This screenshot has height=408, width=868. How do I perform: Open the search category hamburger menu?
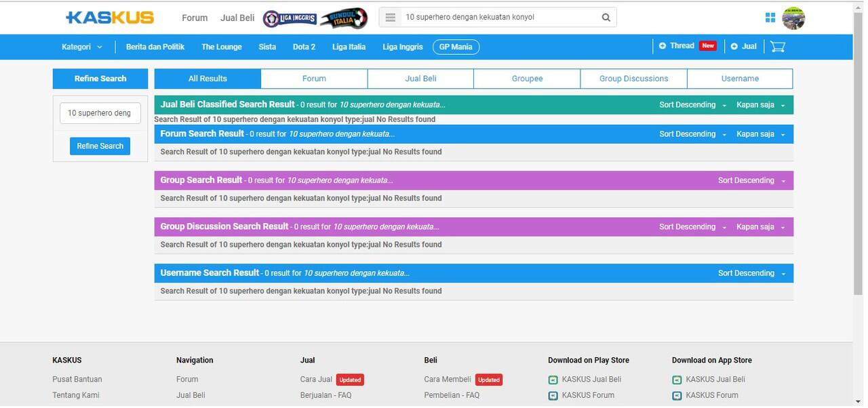[x=391, y=18]
